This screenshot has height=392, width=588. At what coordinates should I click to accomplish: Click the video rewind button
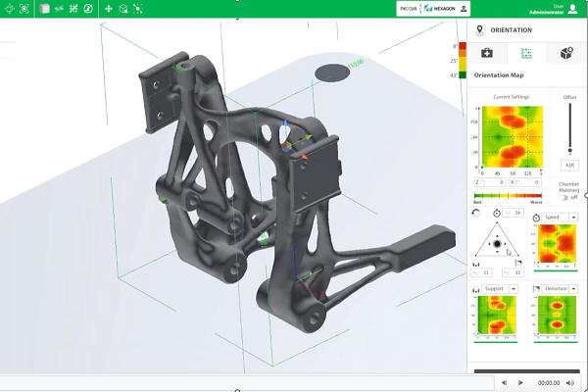click(504, 382)
